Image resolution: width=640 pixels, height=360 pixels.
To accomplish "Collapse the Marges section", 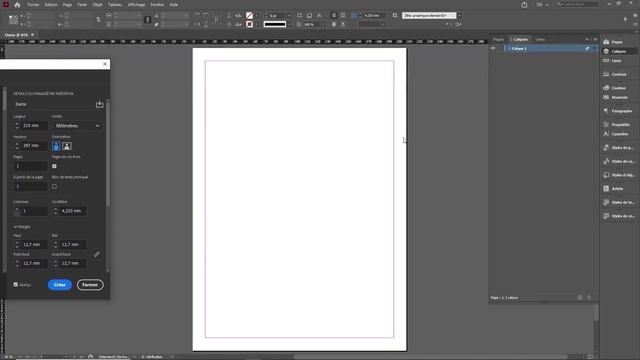I will 15,227.
